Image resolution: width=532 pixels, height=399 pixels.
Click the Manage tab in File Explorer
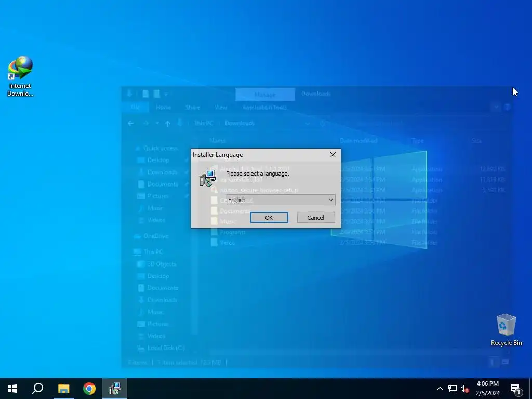point(265,95)
